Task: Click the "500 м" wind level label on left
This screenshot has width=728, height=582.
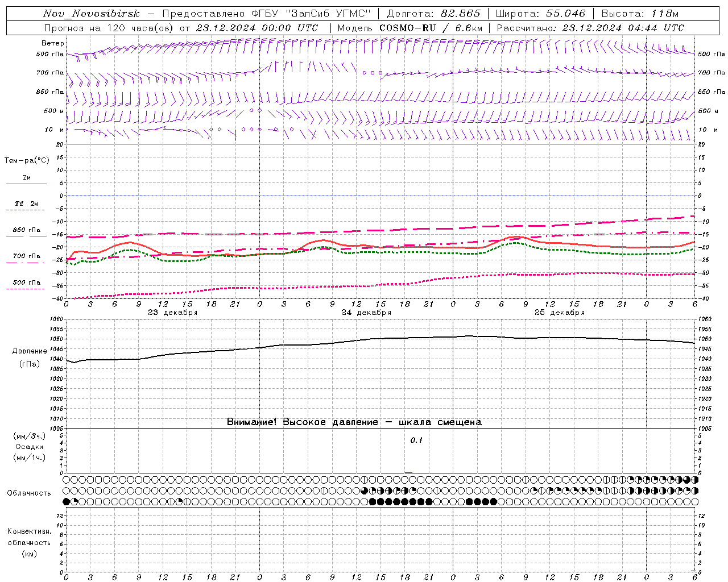Action: tap(54, 111)
